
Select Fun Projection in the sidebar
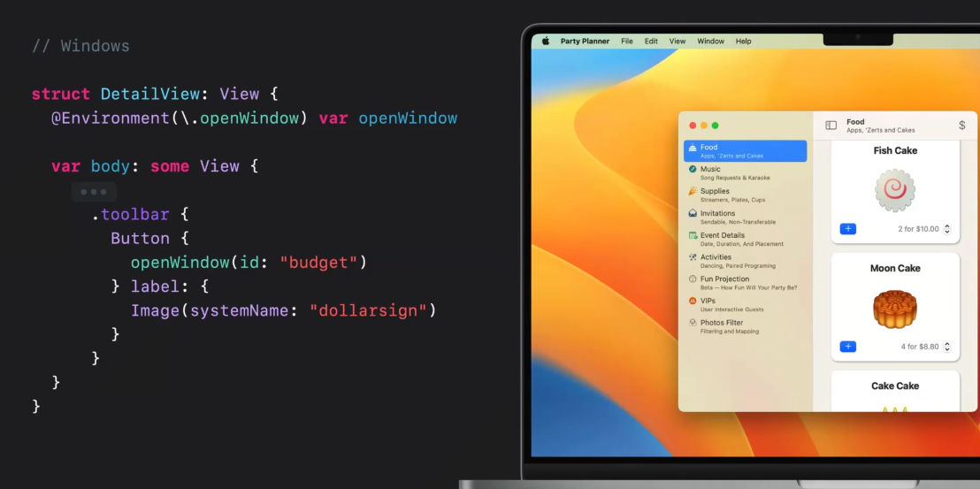click(745, 283)
